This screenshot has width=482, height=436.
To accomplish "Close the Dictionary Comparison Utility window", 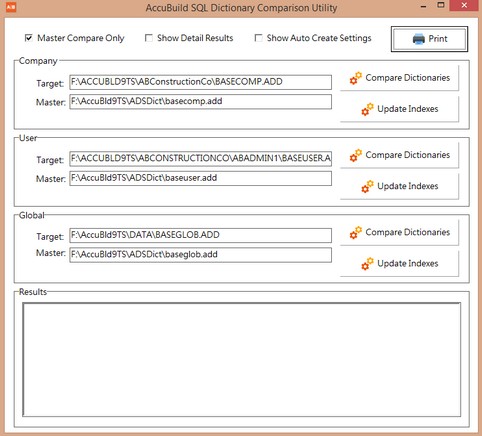I will point(464,6).
